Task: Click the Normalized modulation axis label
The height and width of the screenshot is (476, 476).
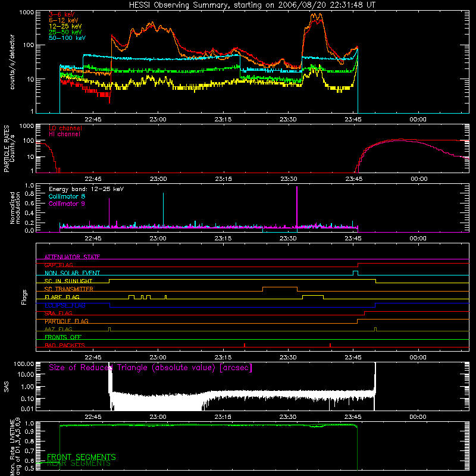Action: point(15,208)
